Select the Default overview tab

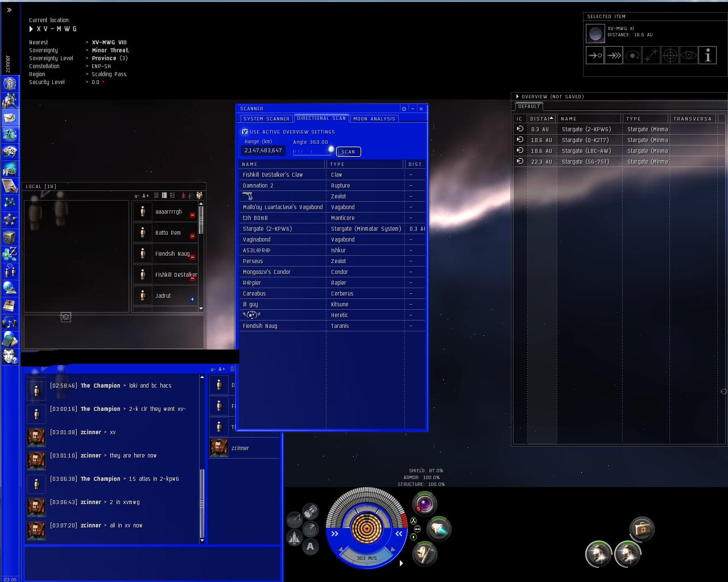click(529, 106)
